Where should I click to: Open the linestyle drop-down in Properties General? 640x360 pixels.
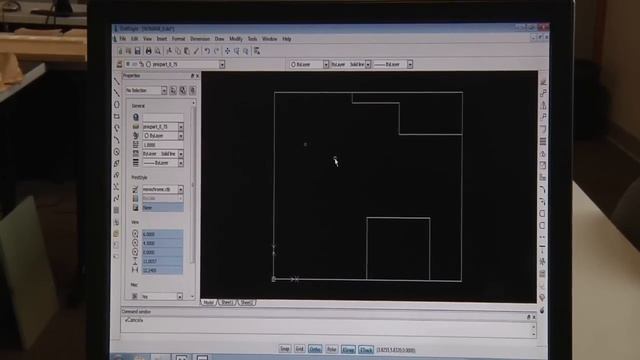tap(180, 154)
